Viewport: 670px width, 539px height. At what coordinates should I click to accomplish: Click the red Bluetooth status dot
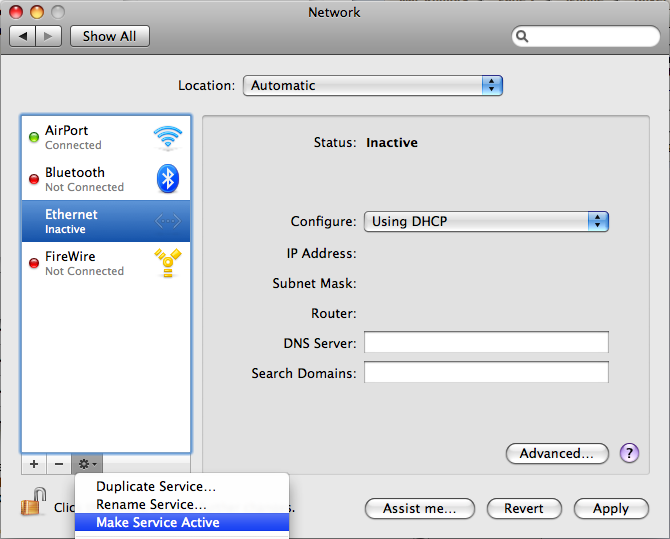[34, 179]
